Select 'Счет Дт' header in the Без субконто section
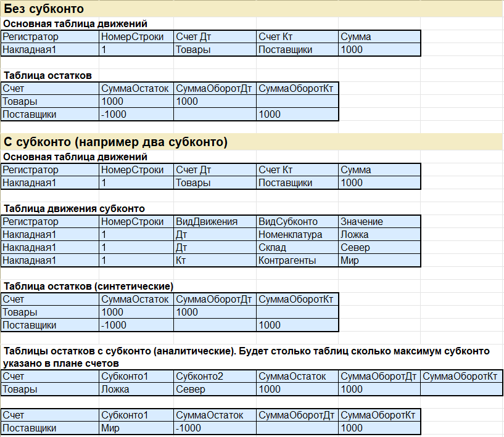The width and height of the screenshot is (504, 437). point(215,37)
